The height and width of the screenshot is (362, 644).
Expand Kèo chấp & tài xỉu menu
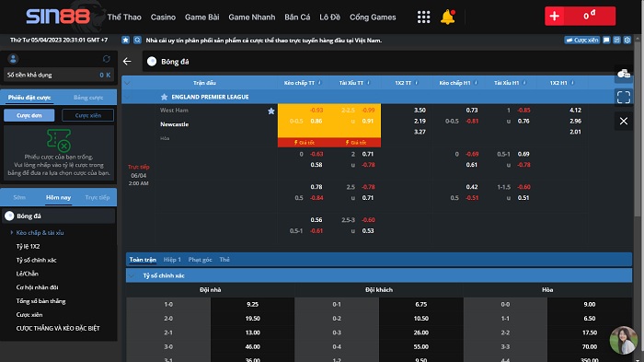point(40,232)
